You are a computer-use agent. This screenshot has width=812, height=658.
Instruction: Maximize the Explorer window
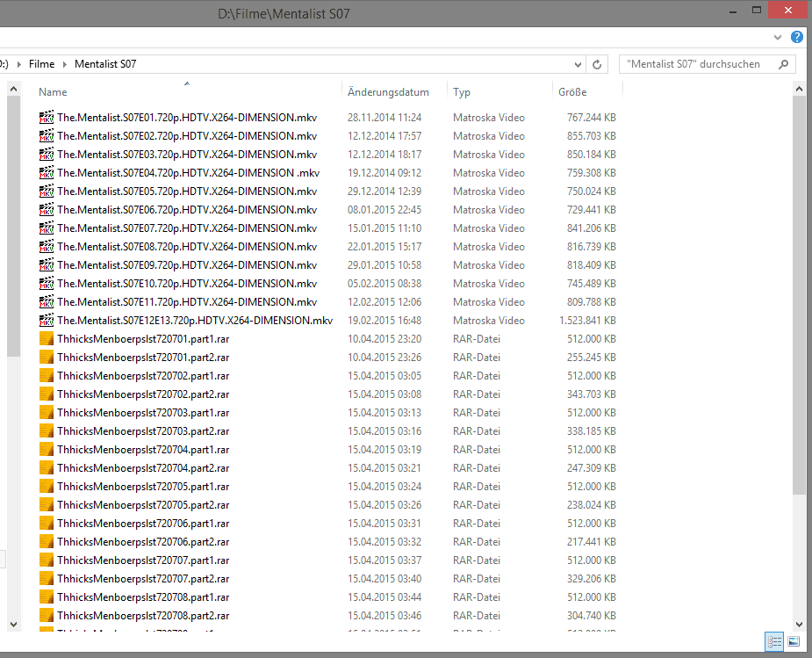click(757, 11)
